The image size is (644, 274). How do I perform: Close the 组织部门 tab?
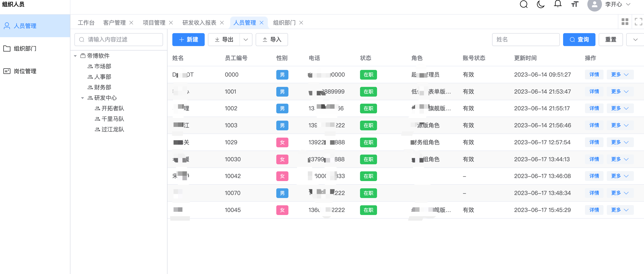pyautogui.click(x=301, y=23)
